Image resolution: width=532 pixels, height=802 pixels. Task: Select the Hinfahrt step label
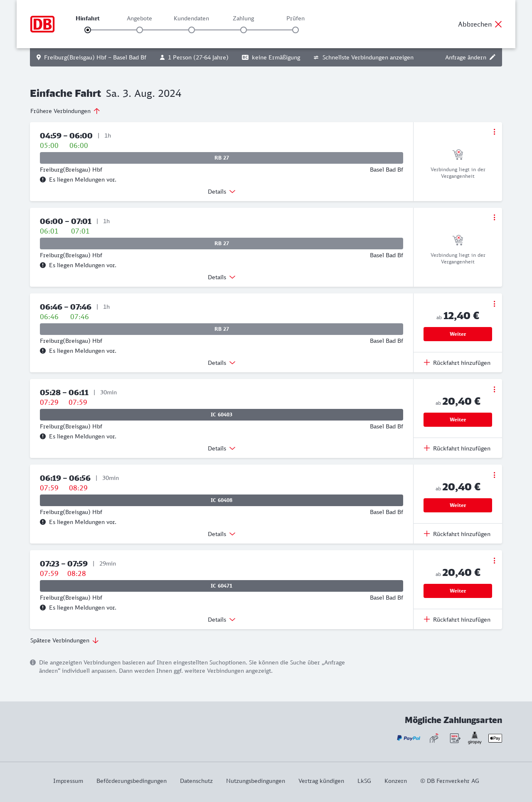coord(88,18)
